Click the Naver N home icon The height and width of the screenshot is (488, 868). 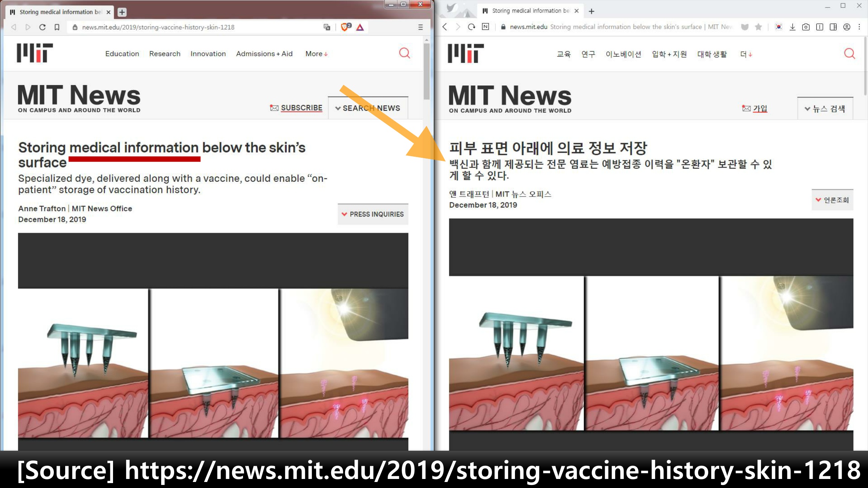click(486, 27)
